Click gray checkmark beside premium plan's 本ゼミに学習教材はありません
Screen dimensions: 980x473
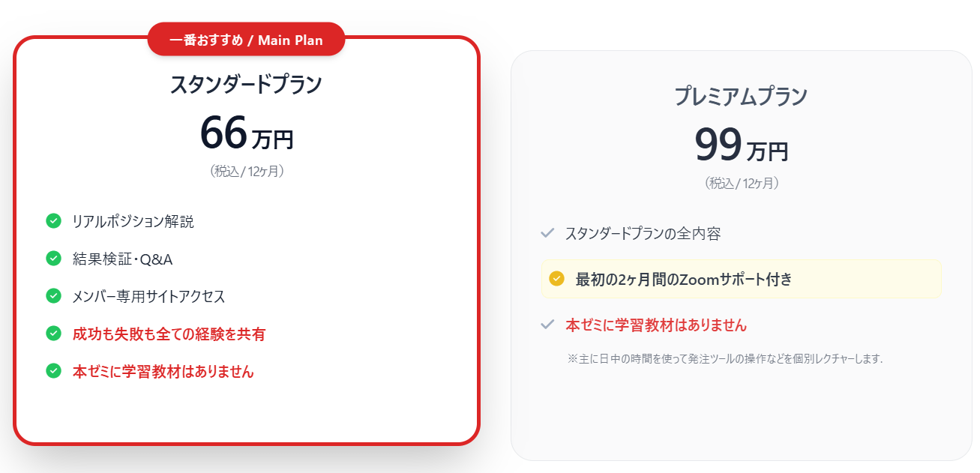547,325
